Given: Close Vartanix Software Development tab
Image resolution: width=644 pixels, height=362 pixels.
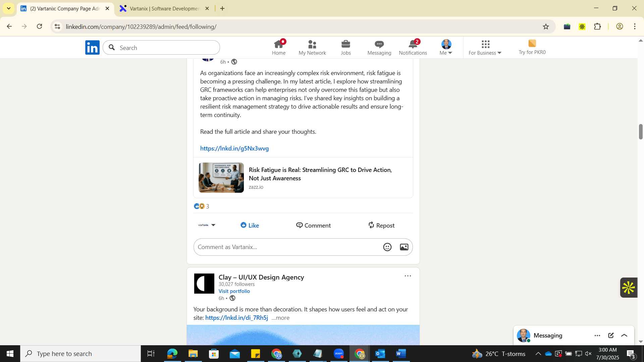Looking at the screenshot, I should coord(207,8).
